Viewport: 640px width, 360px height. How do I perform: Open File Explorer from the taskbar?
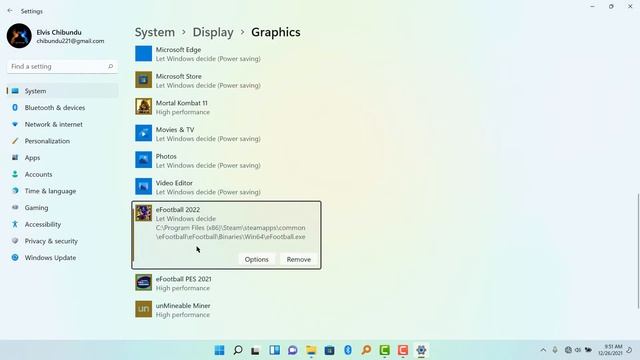pos(311,350)
